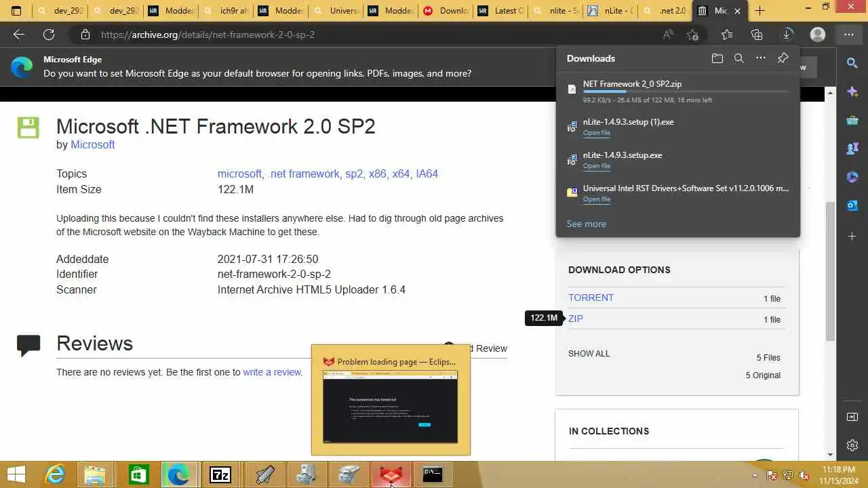The image size is (868, 488).
Task: Open sidebar Copilot sparkle icon
Action: 852,92
